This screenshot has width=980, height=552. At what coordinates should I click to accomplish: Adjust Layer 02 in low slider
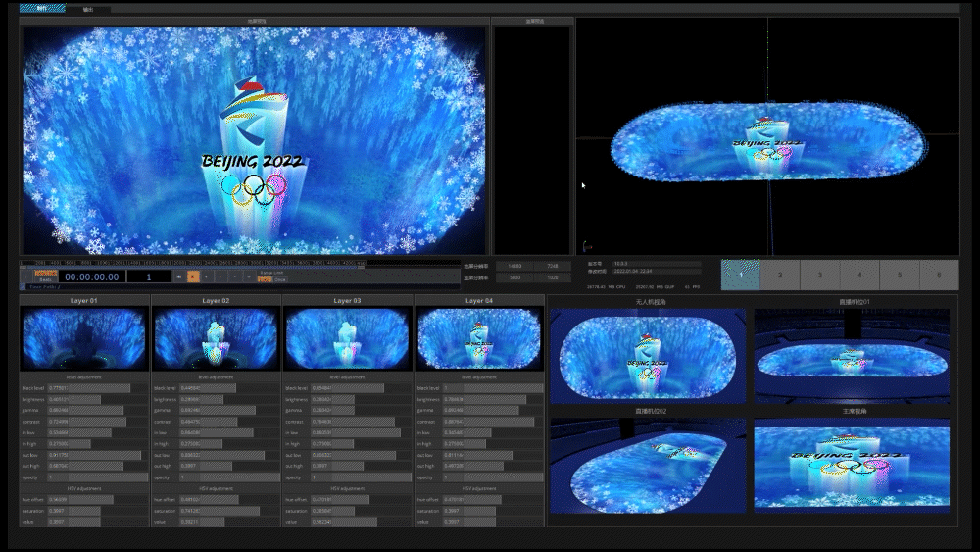pyautogui.click(x=229, y=432)
